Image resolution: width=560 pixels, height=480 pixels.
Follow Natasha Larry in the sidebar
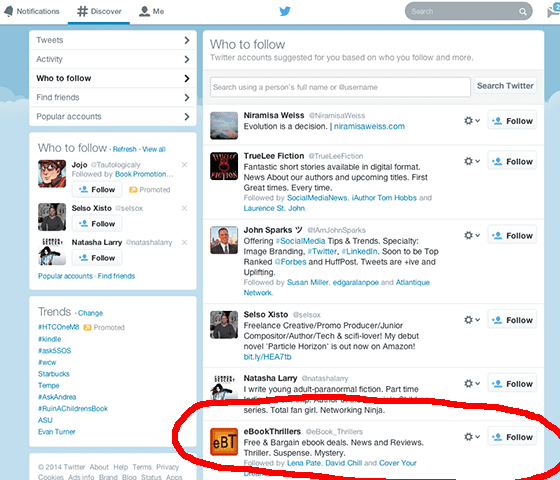pos(97,258)
